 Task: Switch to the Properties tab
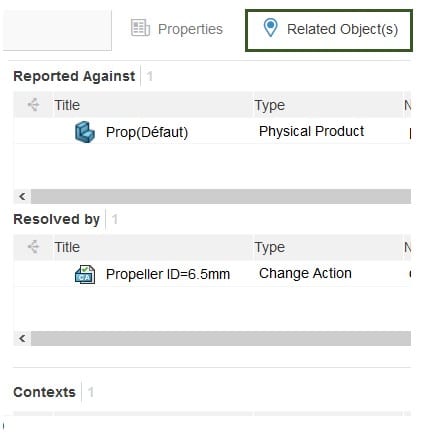[177, 29]
